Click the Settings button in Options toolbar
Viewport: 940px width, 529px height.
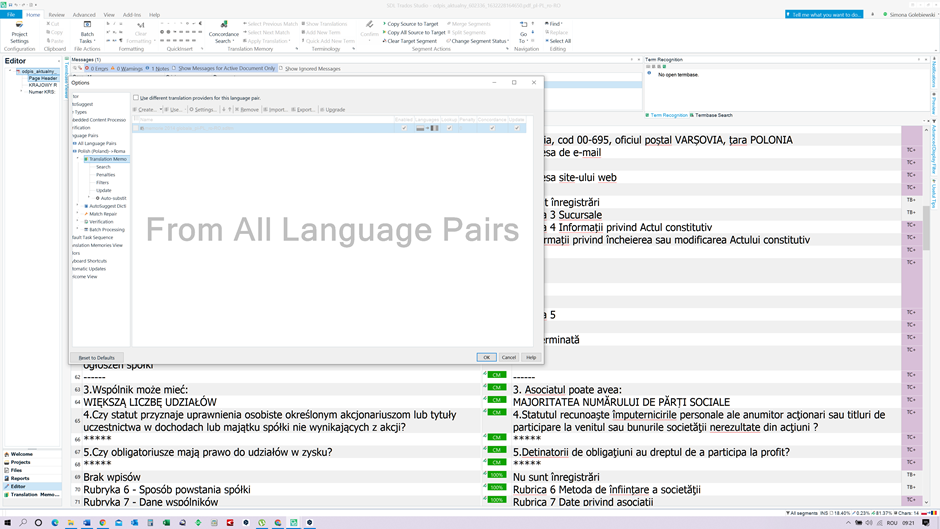[203, 110]
